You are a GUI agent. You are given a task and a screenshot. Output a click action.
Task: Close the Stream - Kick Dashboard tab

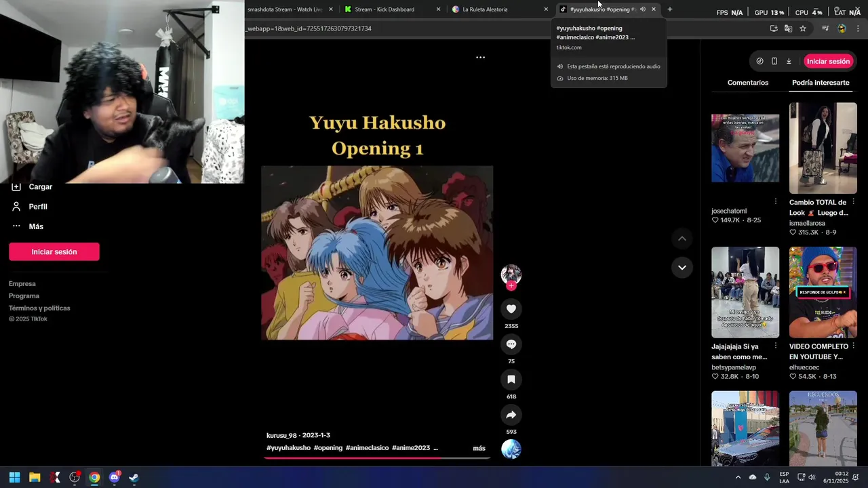(x=438, y=9)
